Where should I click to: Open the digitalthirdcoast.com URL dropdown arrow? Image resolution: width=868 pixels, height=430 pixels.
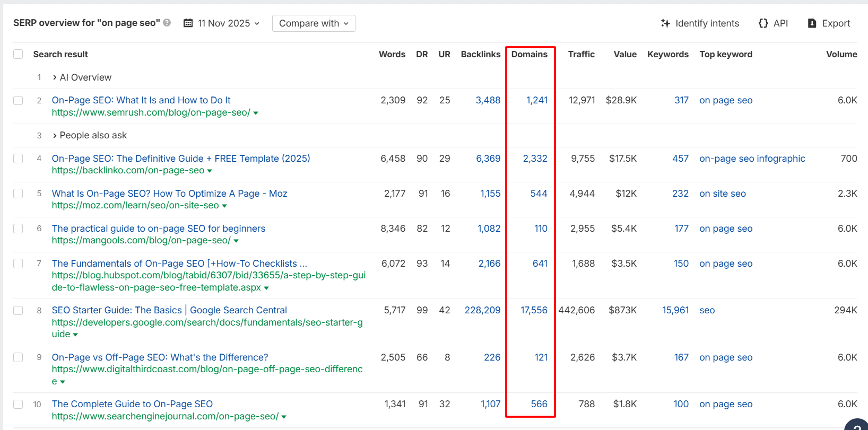point(63,382)
